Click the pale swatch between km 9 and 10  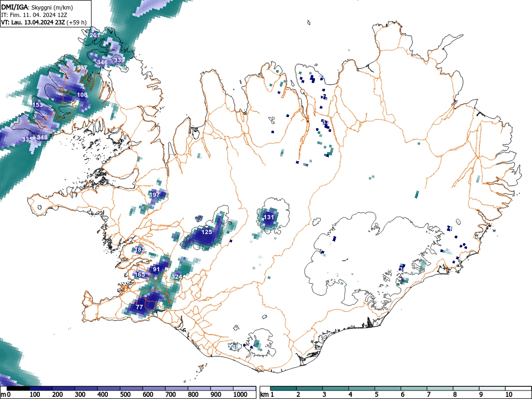click(x=492, y=388)
